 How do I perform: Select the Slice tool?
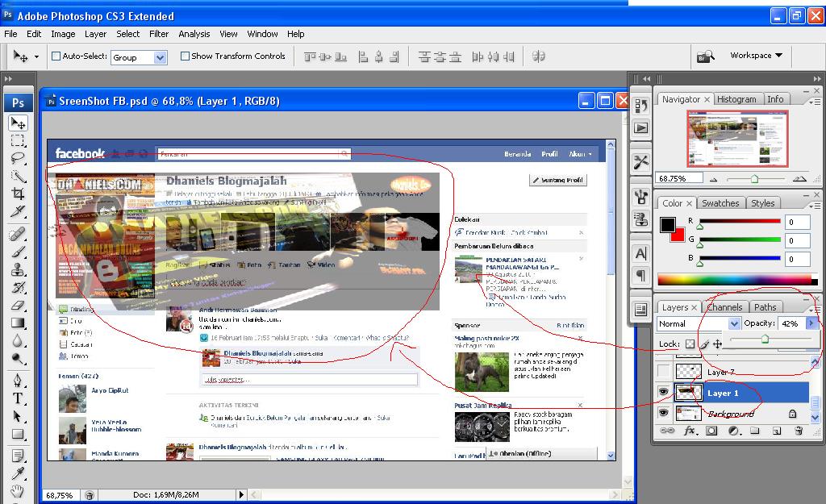click(x=18, y=211)
